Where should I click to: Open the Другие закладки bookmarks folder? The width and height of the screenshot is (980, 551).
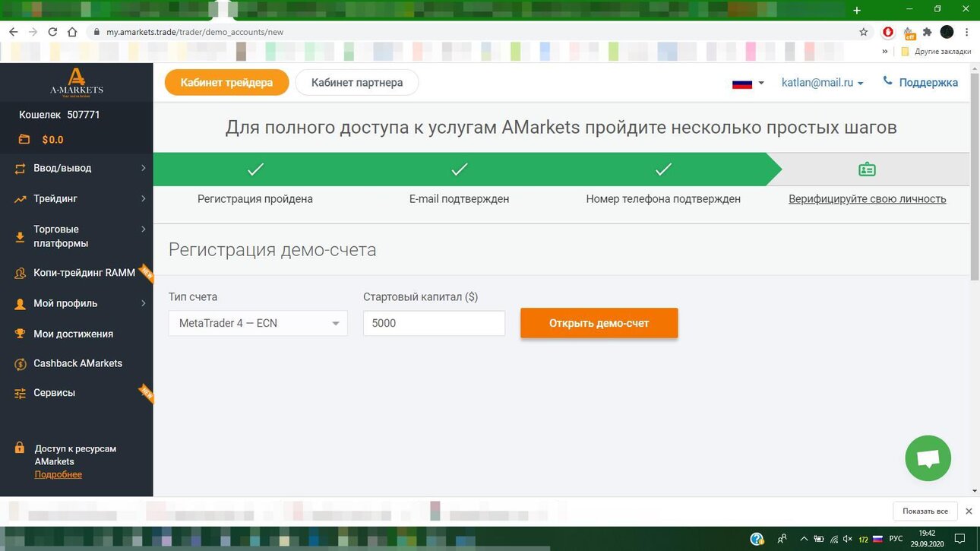(936, 52)
